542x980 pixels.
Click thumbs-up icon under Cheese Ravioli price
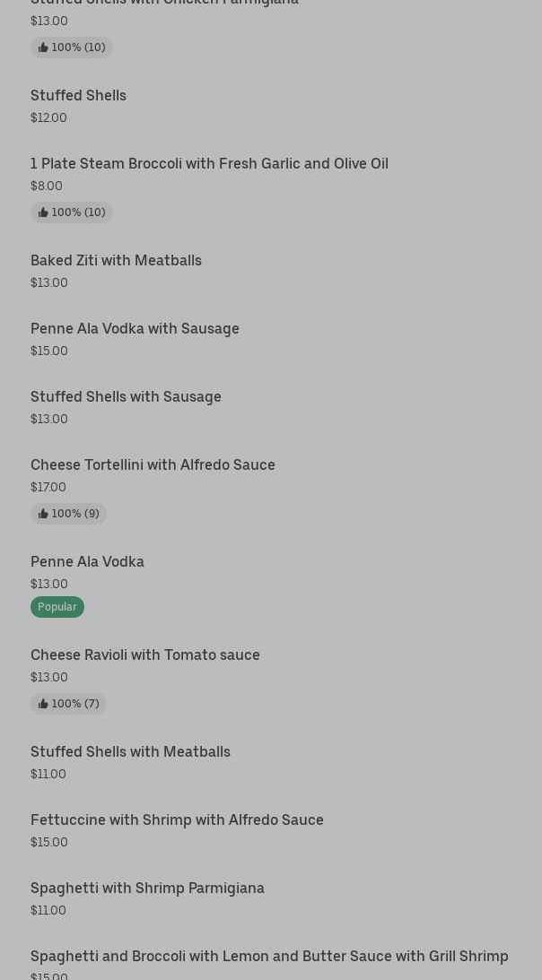(x=43, y=704)
